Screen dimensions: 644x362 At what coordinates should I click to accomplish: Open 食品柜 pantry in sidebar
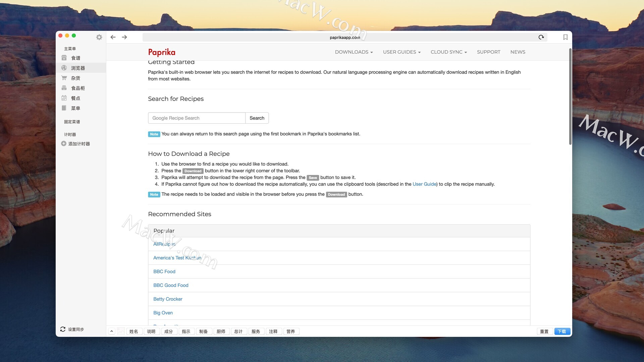click(81, 88)
